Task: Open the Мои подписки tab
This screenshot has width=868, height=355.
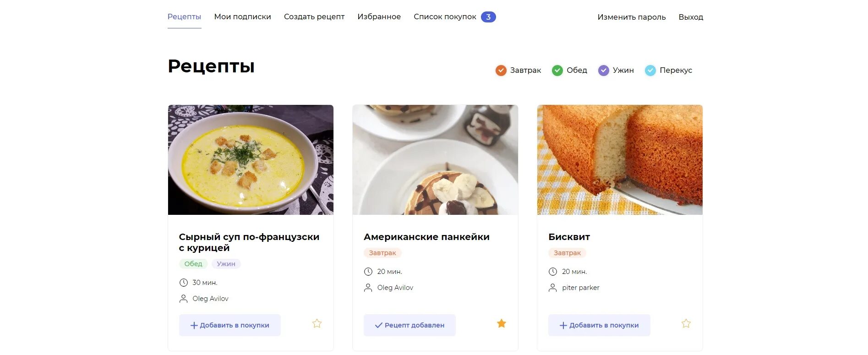Action: point(243,17)
